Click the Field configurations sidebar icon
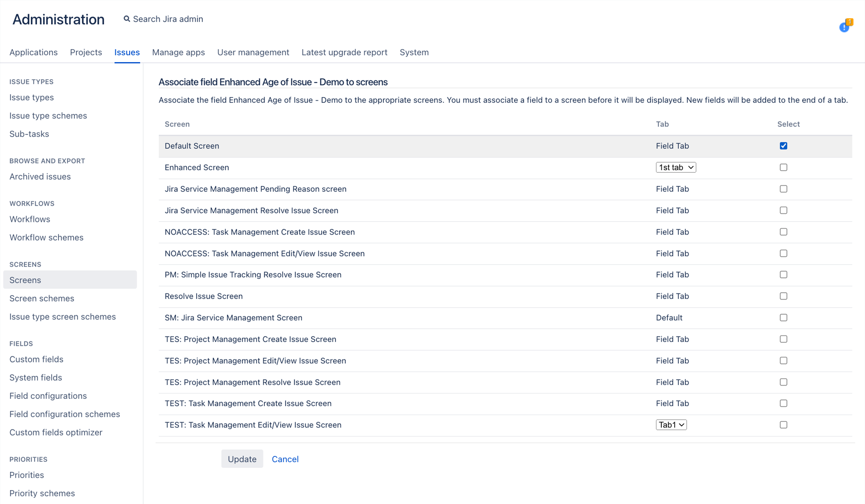Viewport: 865px width, 504px height. [48, 395]
